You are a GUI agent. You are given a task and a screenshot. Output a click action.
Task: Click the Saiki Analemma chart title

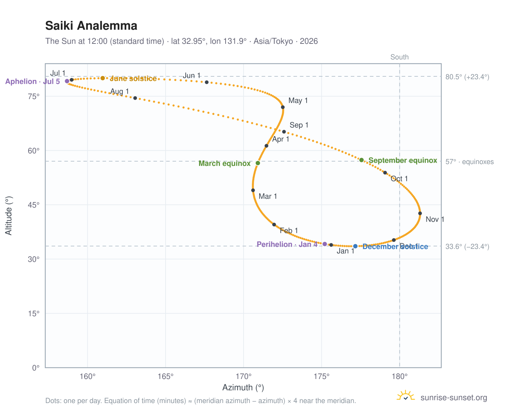(91, 26)
